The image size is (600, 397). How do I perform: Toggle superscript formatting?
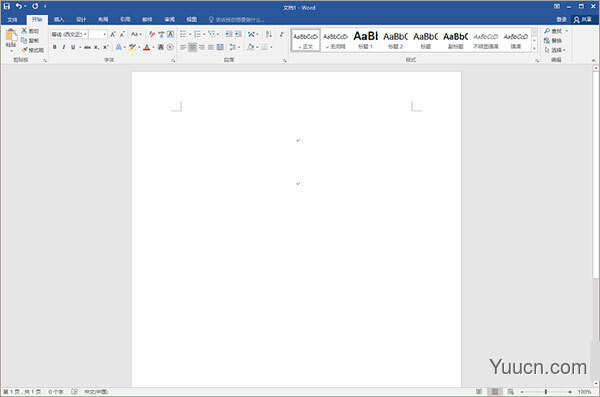click(106, 47)
